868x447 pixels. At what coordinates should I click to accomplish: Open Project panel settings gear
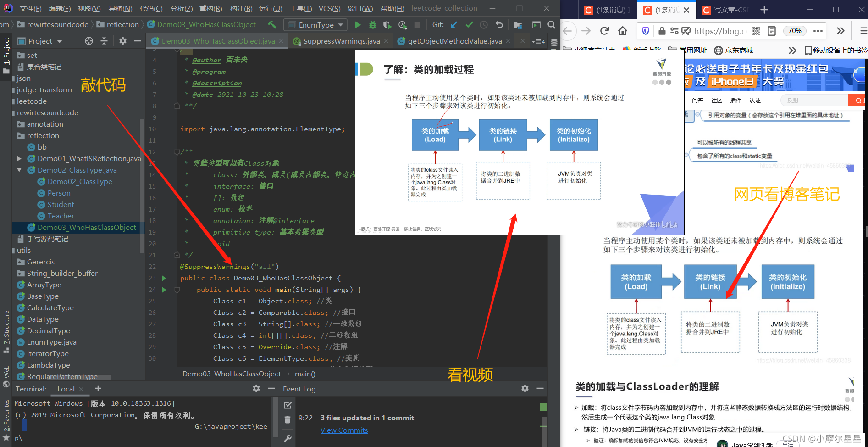click(122, 41)
